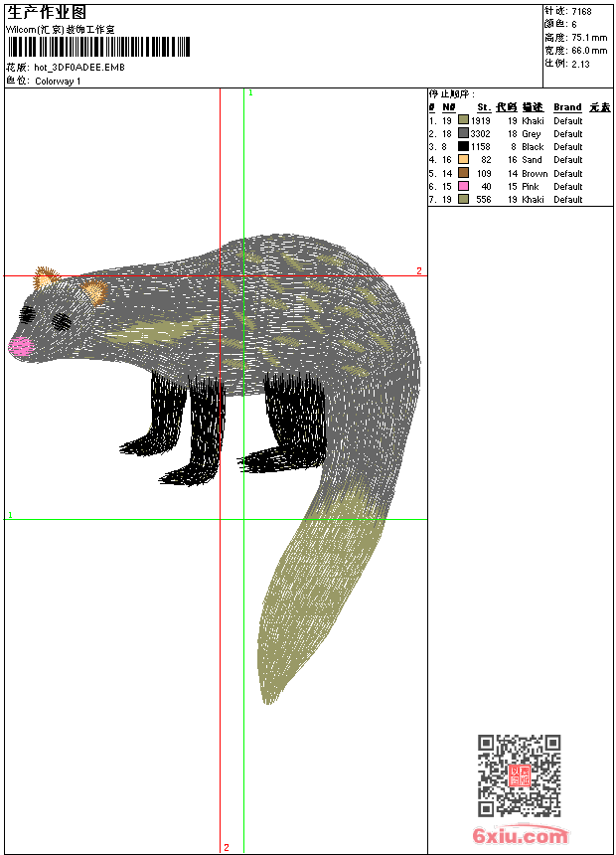Select the hot_3DF0ADEE.EMB design file name

click(79, 69)
